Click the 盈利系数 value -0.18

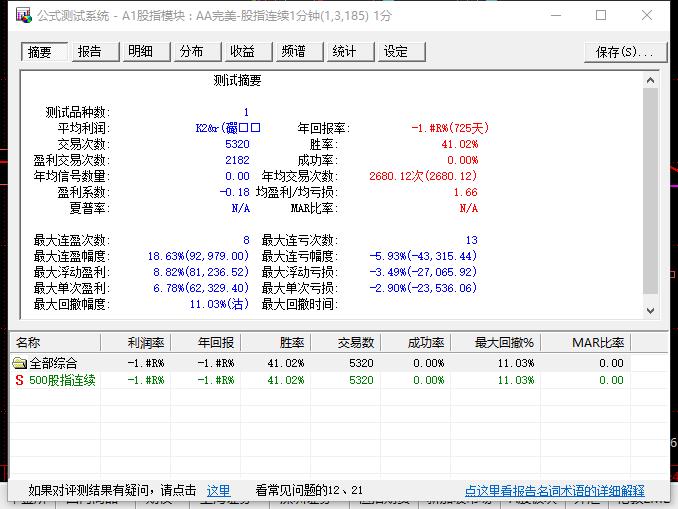point(234,192)
